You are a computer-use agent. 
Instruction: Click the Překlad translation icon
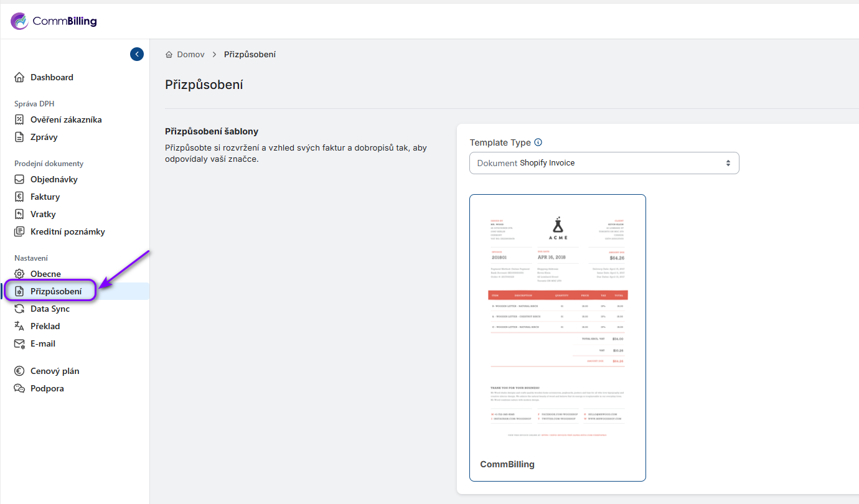(19, 326)
